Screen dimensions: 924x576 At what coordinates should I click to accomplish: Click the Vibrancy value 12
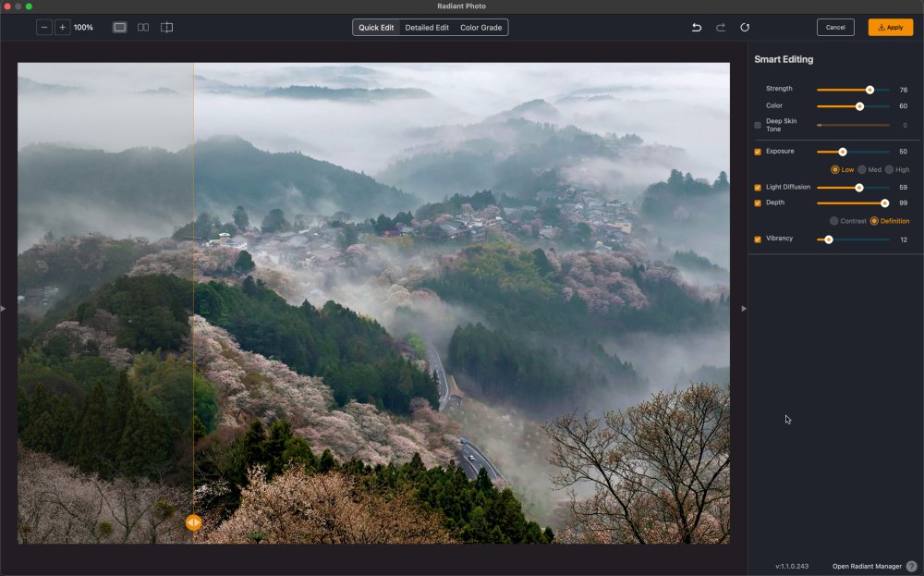pos(904,240)
